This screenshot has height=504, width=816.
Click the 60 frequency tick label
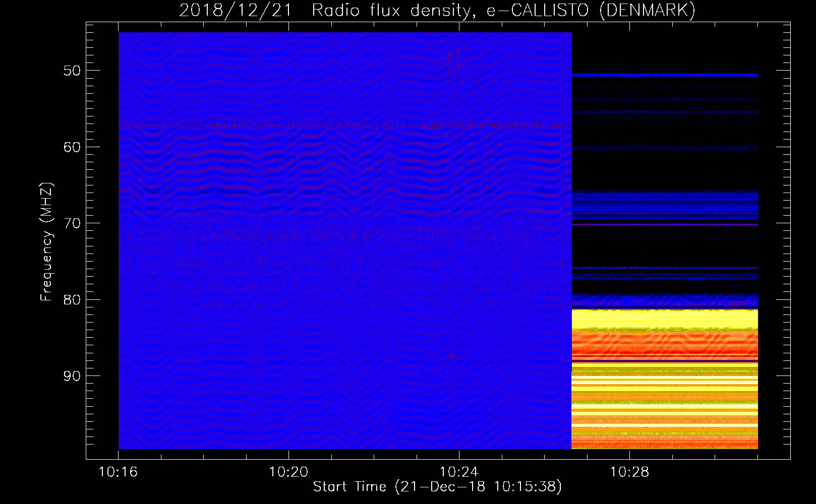point(72,147)
